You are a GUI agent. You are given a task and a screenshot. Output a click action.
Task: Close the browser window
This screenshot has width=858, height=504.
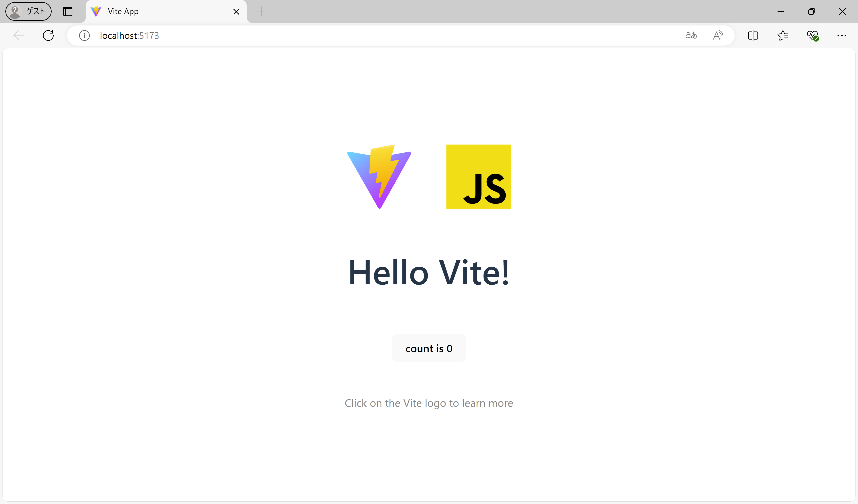[x=842, y=11]
